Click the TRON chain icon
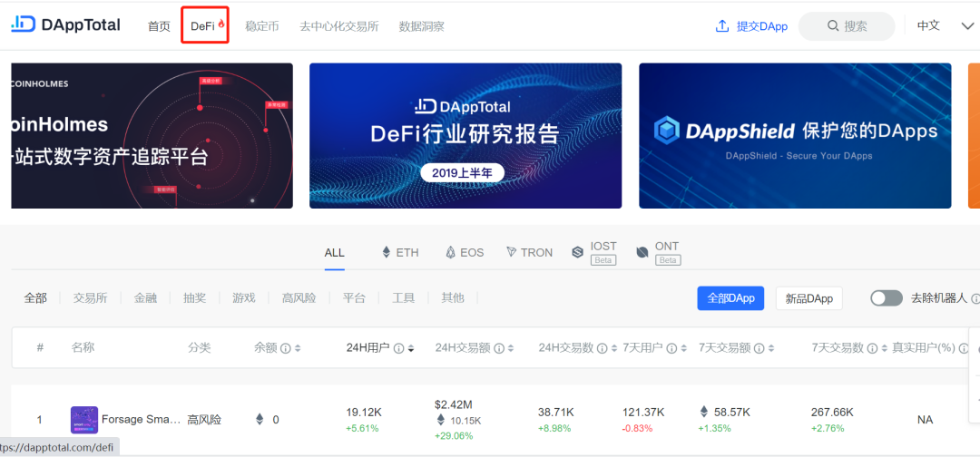The image size is (980, 457). [x=511, y=252]
